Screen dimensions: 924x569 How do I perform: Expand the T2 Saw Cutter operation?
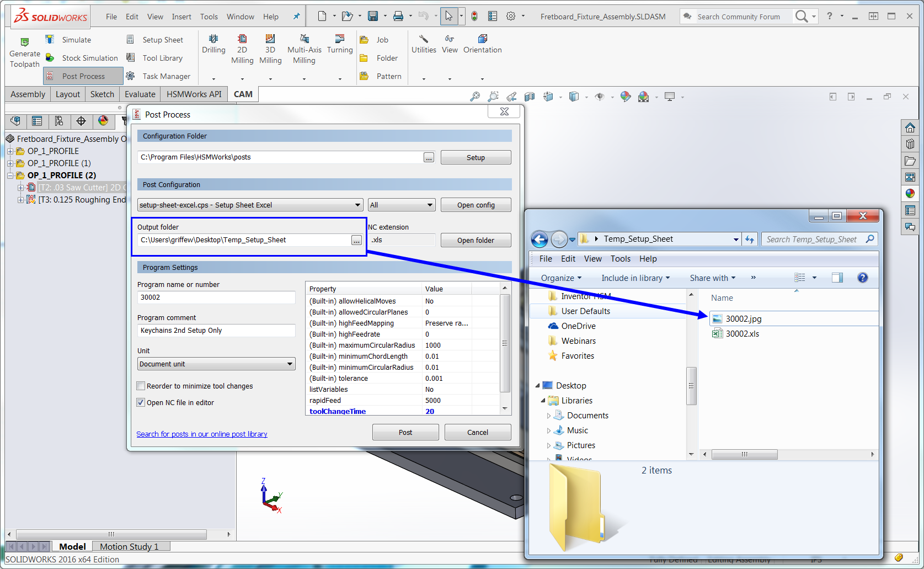coord(20,188)
